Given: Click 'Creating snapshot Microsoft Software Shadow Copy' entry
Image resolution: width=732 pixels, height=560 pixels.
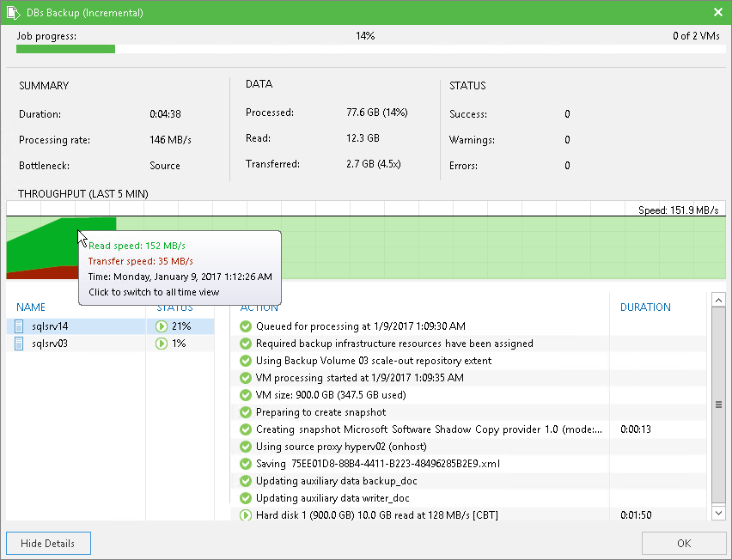Looking at the screenshot, I should (x=429, y=429).
